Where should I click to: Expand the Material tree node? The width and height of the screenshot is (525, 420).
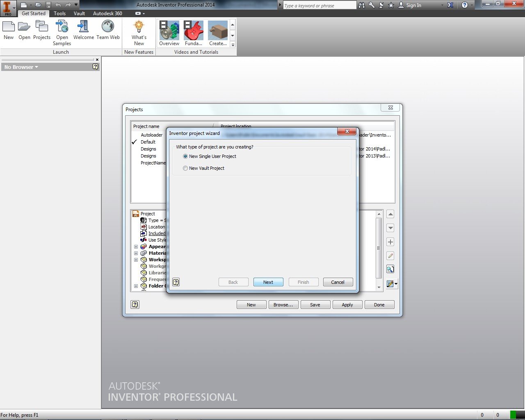tap(136, 253)
